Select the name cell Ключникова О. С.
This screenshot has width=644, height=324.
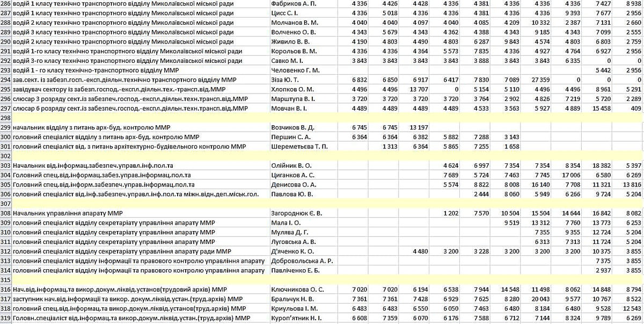[x=297, y=290]
